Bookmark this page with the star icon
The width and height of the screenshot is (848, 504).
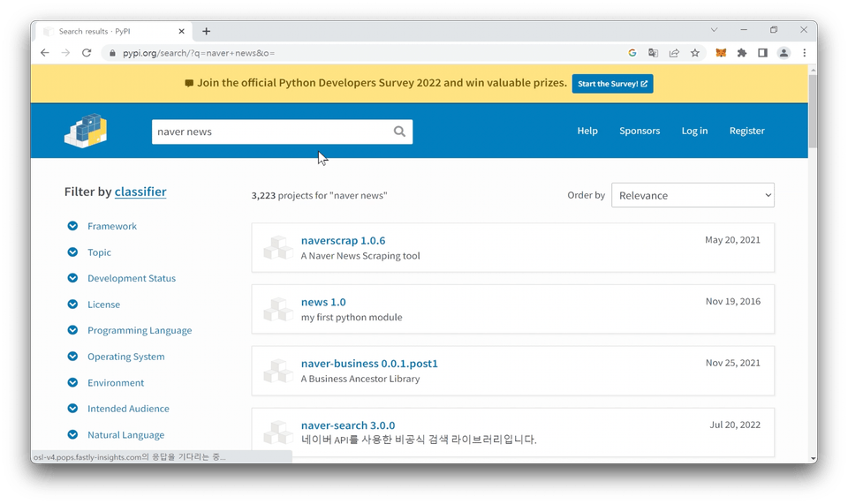[x=695, y=53]
